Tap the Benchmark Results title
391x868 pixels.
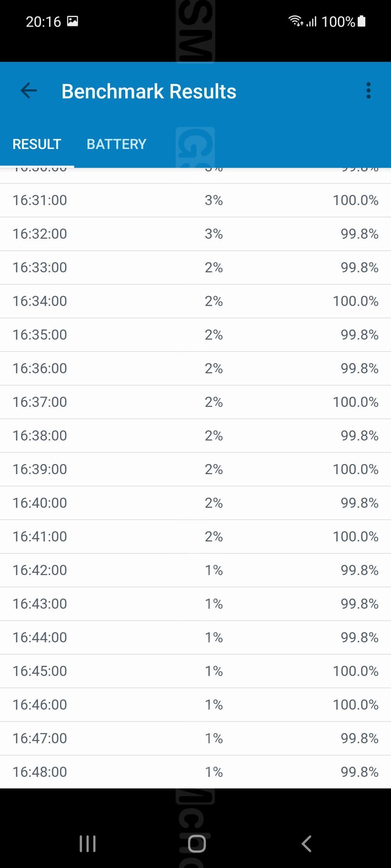click(149, 91)
